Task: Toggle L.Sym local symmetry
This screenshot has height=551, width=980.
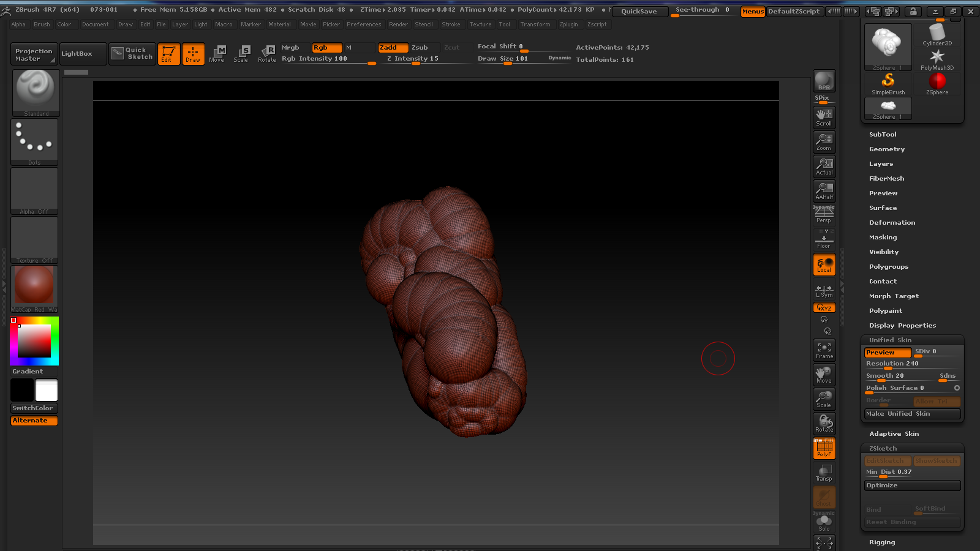Action: tap(824, 290)
